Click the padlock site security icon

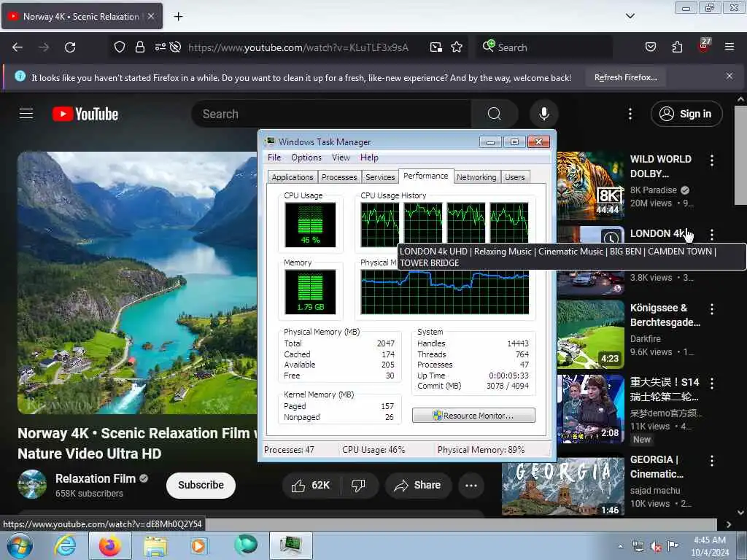tap(139, 47)
